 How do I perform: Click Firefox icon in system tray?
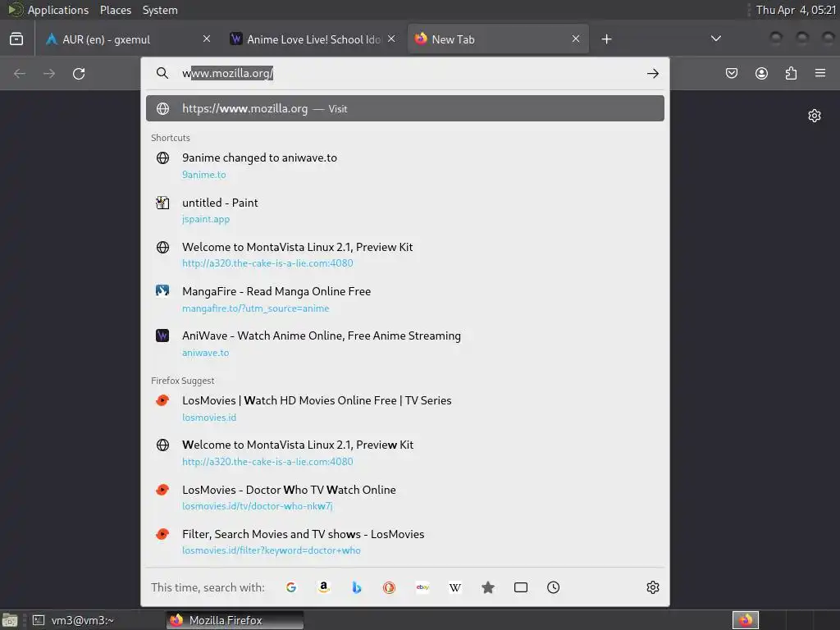(746, 620)
